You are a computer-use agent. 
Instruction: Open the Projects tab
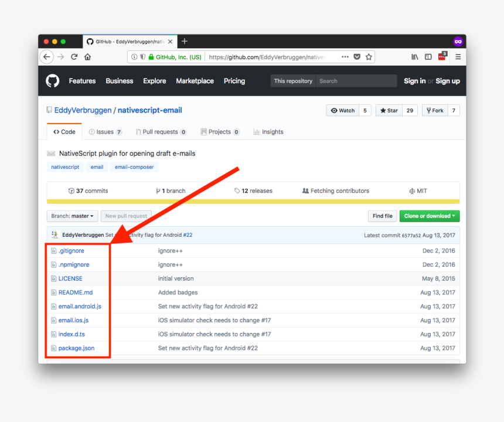[220, 132]
